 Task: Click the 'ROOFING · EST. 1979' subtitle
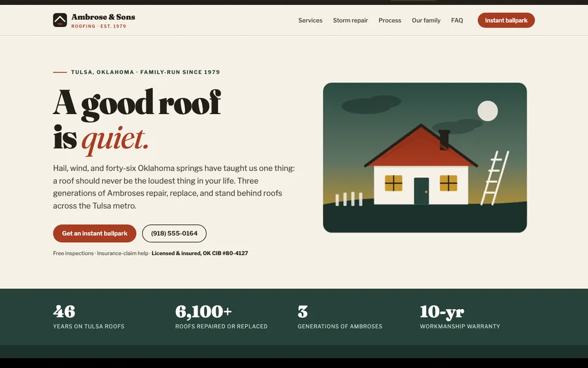click(99, 26)
